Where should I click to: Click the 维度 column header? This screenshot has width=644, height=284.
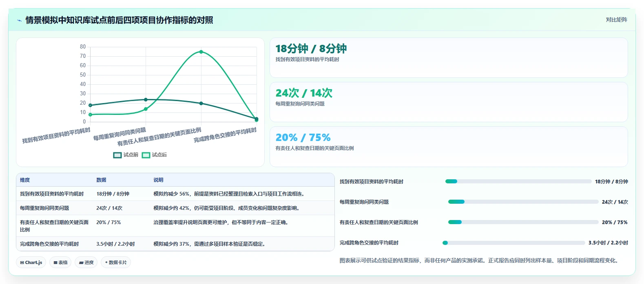(25, 180)
